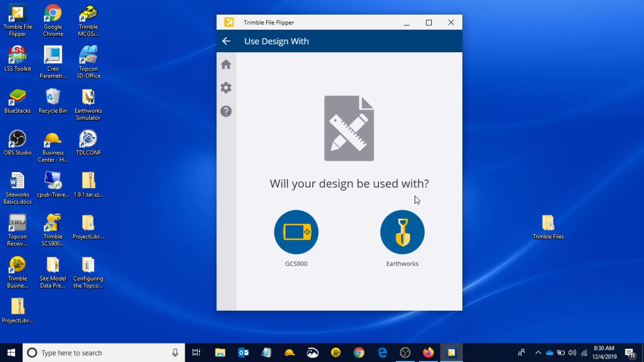This screenshot has width=644, height=362.
Task: Select the Topcon Receiver desktop shortcut
Action: [x=18, y=230]
